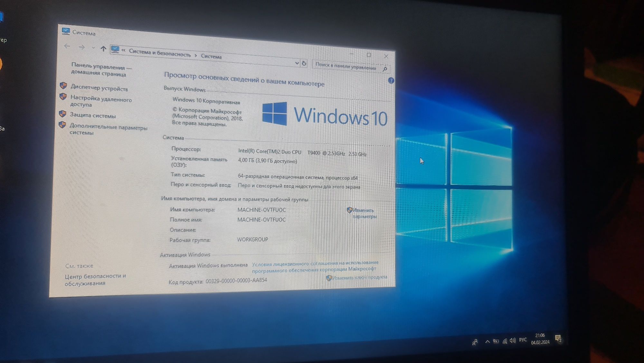The image size is (644, 363).
Task: Click shield icon beside Изменить ключ продукта
Action: point(329,278)
